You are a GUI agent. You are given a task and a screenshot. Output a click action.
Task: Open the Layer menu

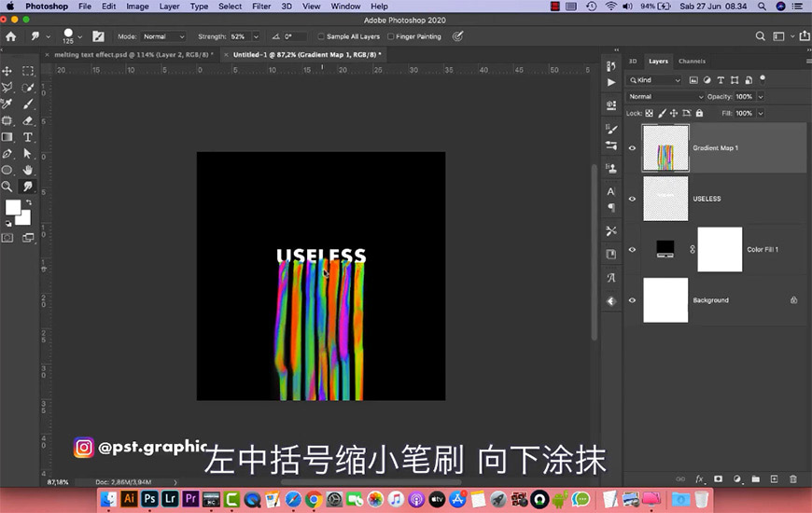(x=169, y=7)
